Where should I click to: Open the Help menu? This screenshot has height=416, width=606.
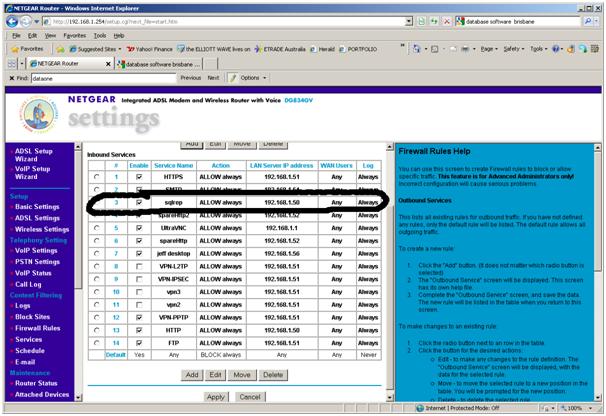click(119, 36)
